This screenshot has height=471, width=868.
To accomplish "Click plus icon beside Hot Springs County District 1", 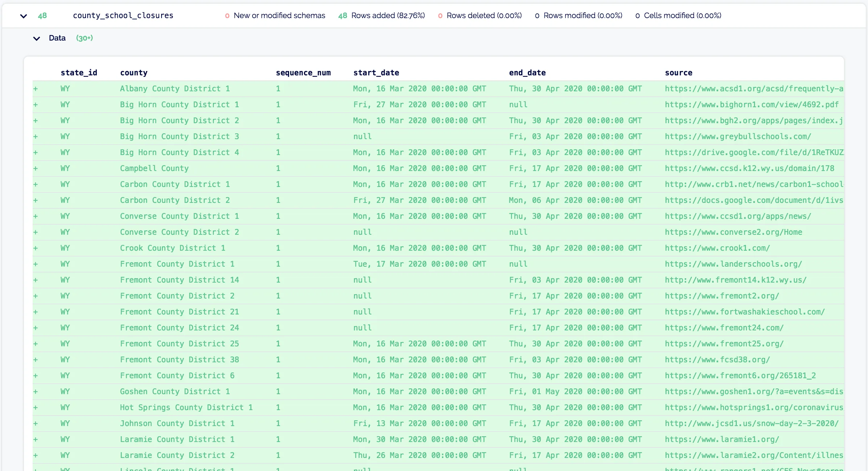I will coord(36,408).
